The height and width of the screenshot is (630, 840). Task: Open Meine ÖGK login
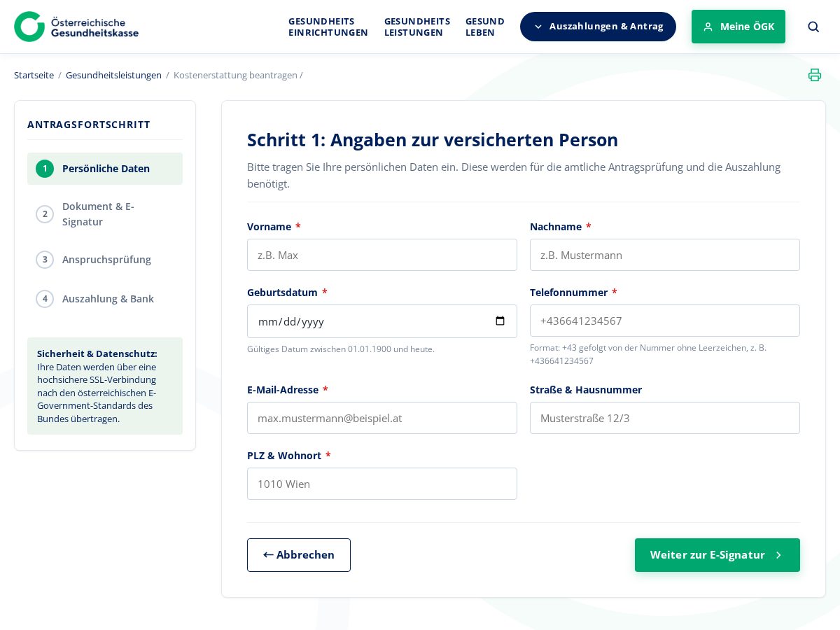coord(738,27)
